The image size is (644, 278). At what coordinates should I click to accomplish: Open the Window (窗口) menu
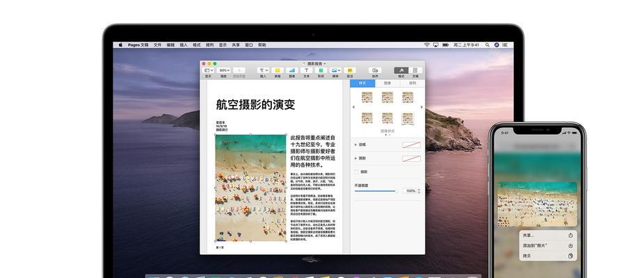click(x=249, y=44)
